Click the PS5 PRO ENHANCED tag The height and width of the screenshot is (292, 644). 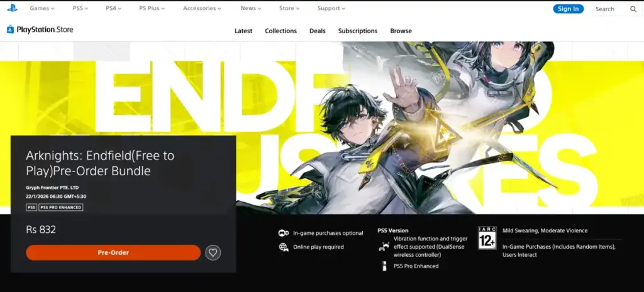click(61, 207)
